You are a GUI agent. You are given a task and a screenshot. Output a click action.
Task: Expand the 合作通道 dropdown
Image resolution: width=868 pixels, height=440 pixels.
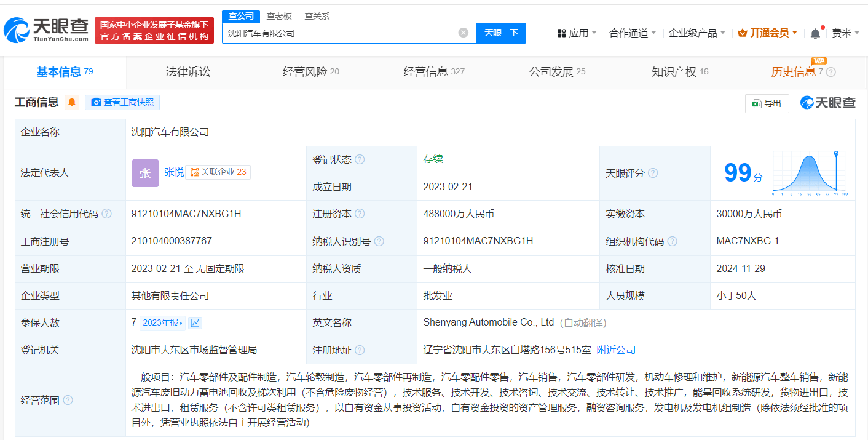(633, 33)
